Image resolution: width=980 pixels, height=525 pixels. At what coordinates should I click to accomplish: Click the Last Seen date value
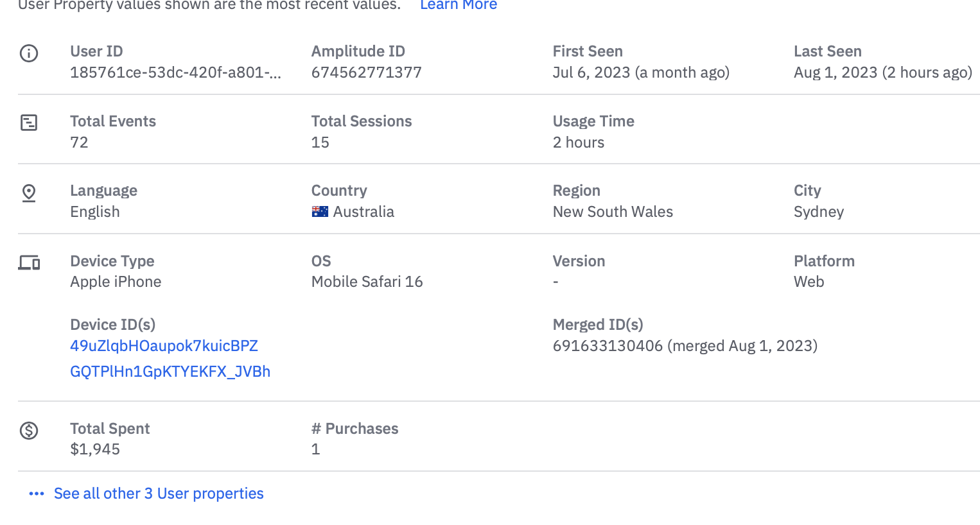(882, 73)
